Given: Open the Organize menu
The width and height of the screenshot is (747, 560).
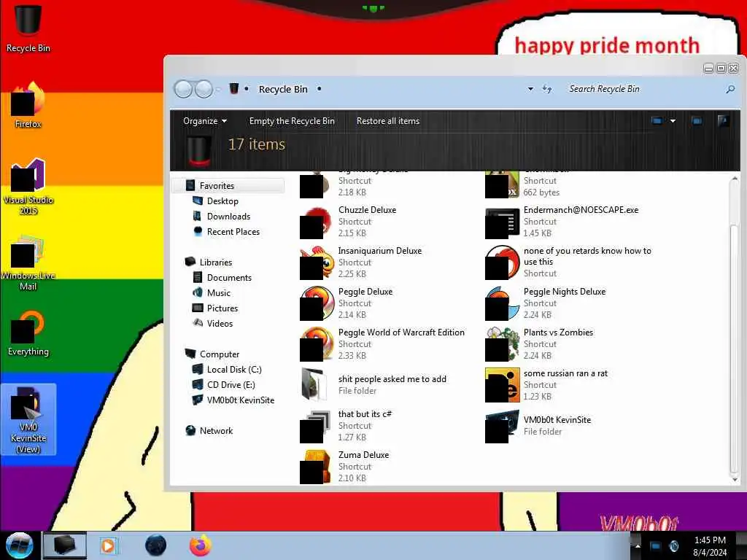Looking at the screenshot, I should 205,121.
